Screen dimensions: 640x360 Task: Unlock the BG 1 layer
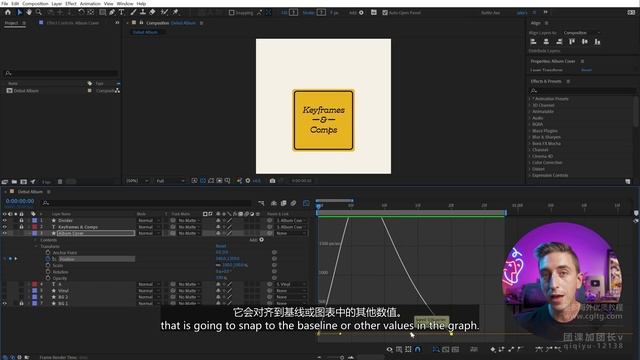pos(21,303)
